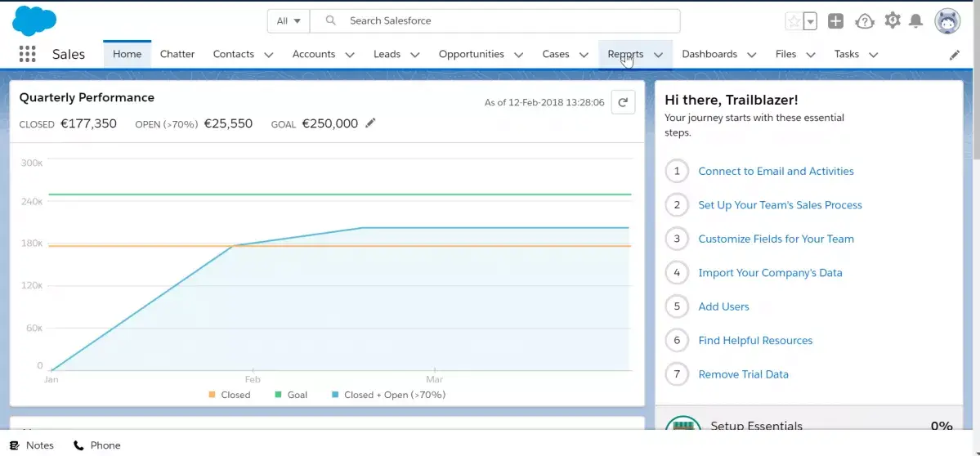
Task: Open the Help question mark icon
Action: click(865, 21)
